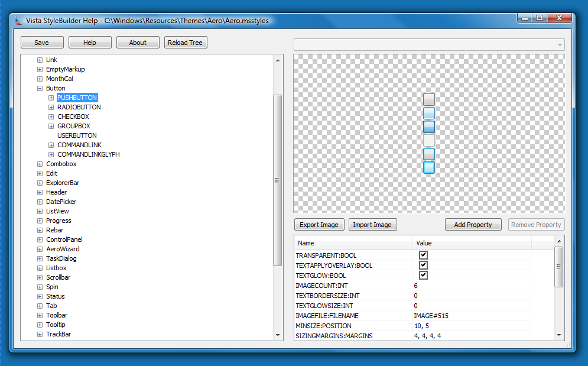
Task: Click the Remove Property button
Action: pos(536,225)
